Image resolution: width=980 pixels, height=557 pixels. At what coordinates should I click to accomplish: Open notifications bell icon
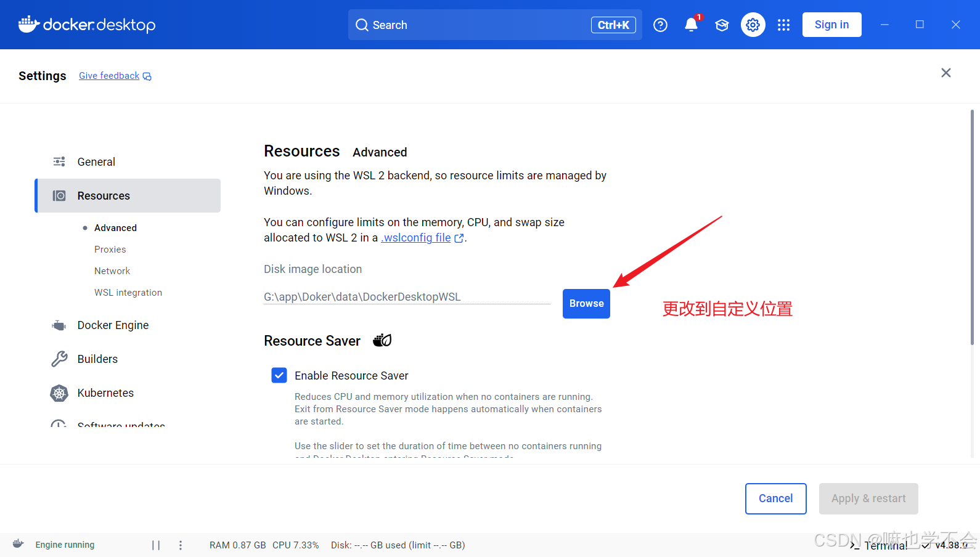click(x=691, y=25)
